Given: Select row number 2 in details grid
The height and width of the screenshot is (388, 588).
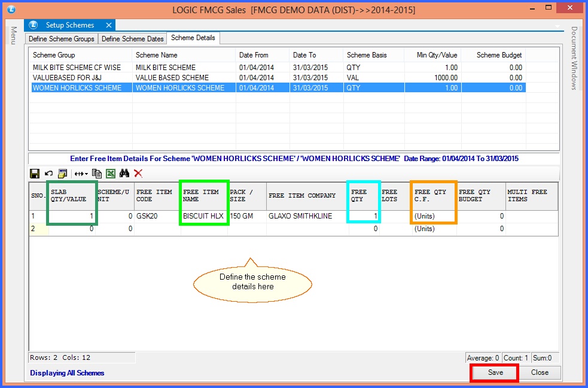Looking at the screenshot, I should pos(39,229).
